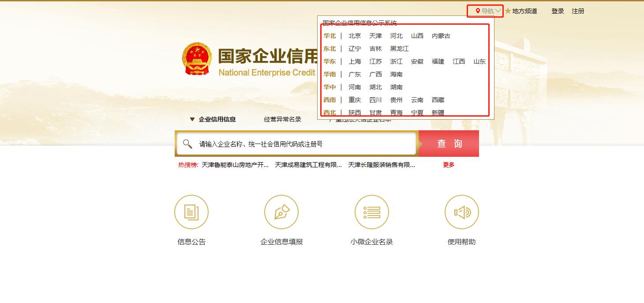
Task: Open the 企业信息填报 pen icon
Action: [x=281, y=212]
